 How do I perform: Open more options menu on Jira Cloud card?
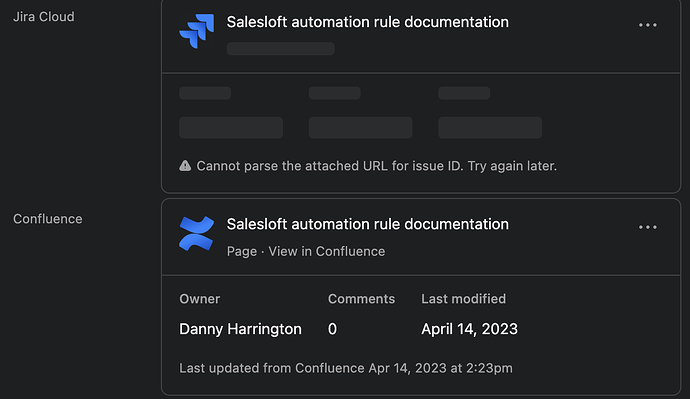647,25
